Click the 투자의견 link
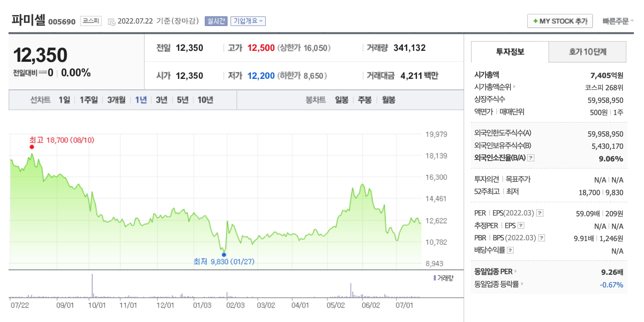The height and width of the screenshot is (322, 644). point(486,179)
